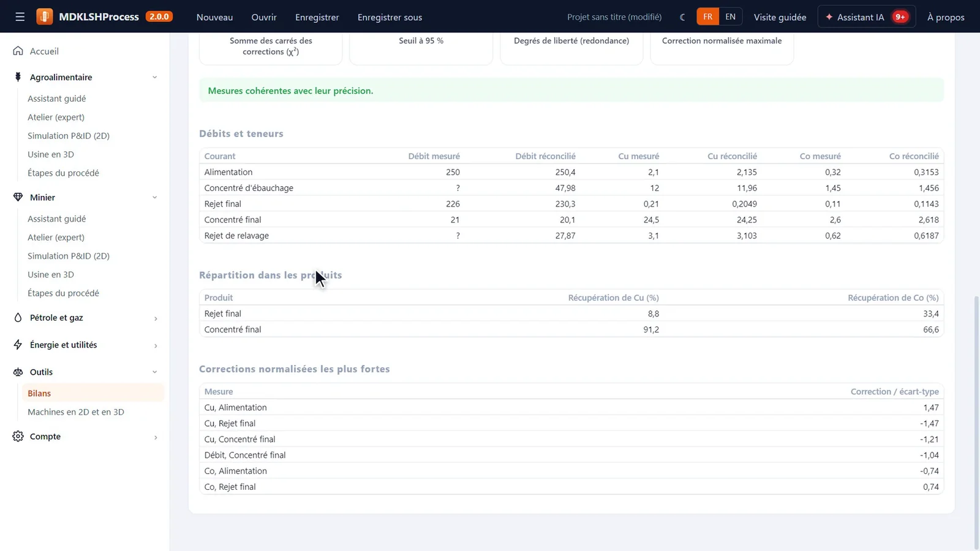This screenshot has height=551, width=980.
Task: Collapse the Outils section chevron
Action: (x=154, y=372)
